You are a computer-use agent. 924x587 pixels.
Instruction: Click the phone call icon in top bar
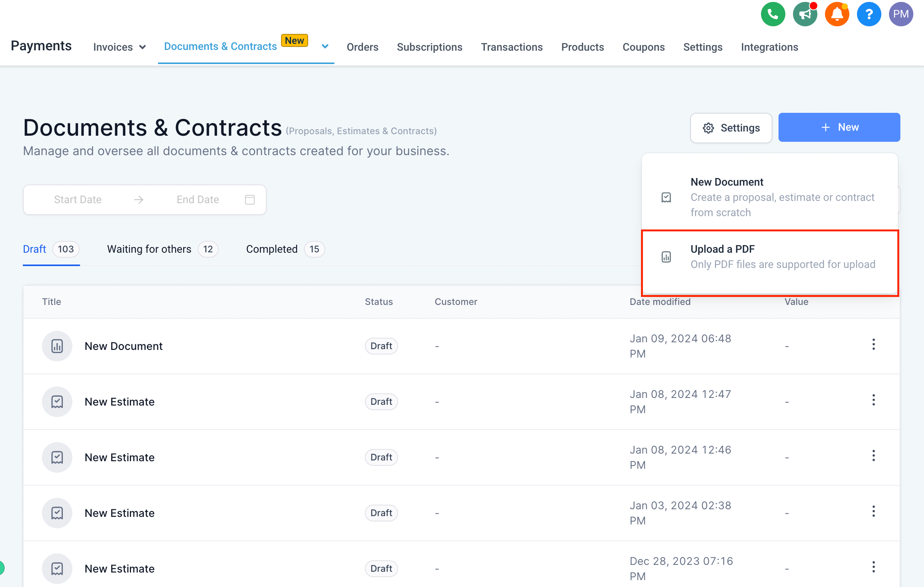point(772,14)
